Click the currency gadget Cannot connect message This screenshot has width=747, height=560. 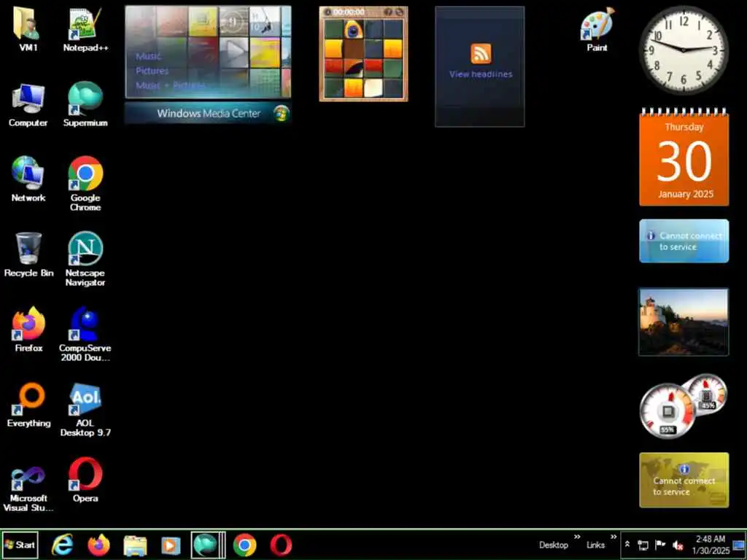(x=684, y=480)
